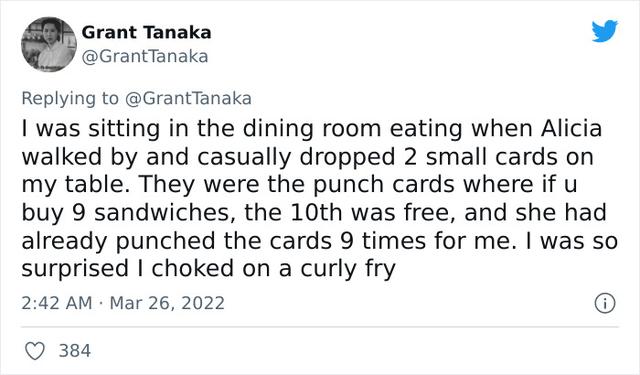Click the blue Twitter bird logo
This screenshot has width=640, height=375.
tap(604, 31)
